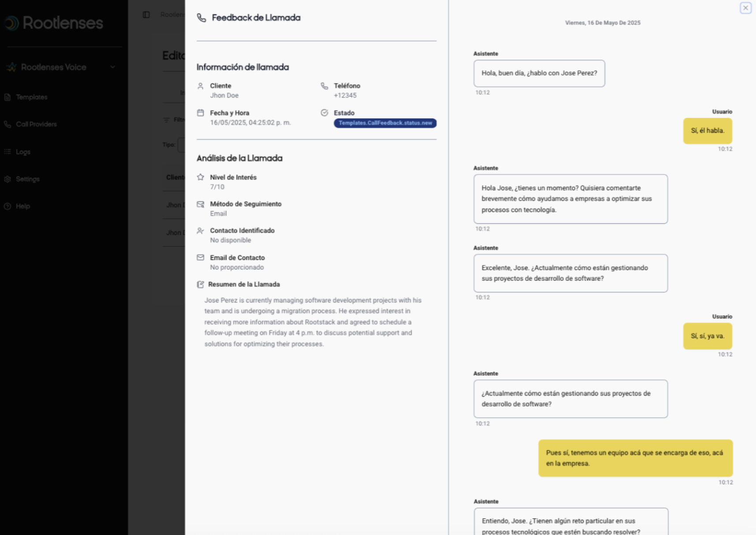This screenshot has height=535, width=756.
Task: Click the Call Providers phone icon
Action: point(7,124)
